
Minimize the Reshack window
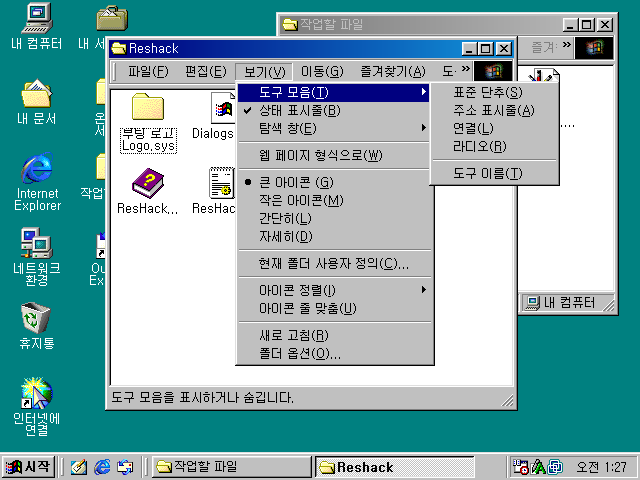click(470, 49)
